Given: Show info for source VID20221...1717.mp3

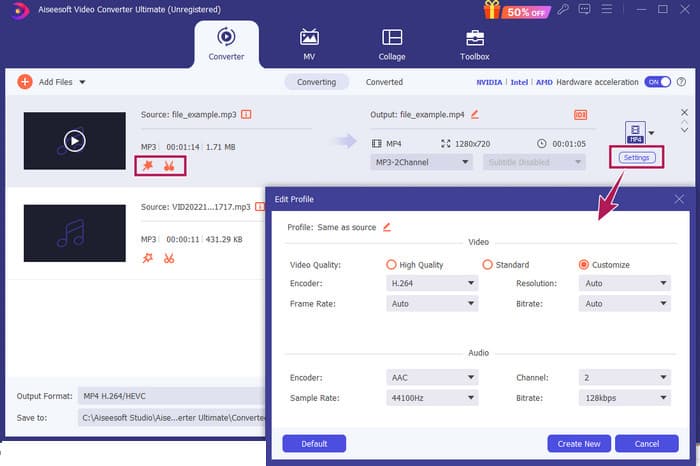Looking at the screenshot, I should click(260, 207).
